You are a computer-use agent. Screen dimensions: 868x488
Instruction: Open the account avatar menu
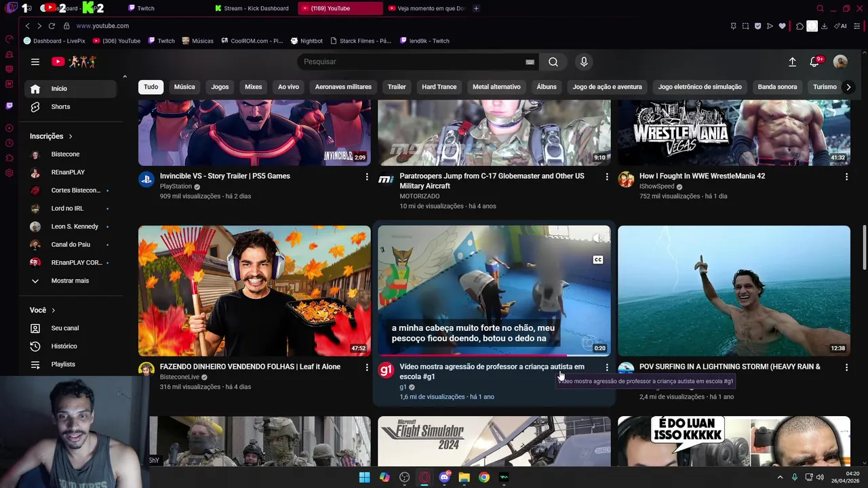pyautogui.click(x=840, y=62)
